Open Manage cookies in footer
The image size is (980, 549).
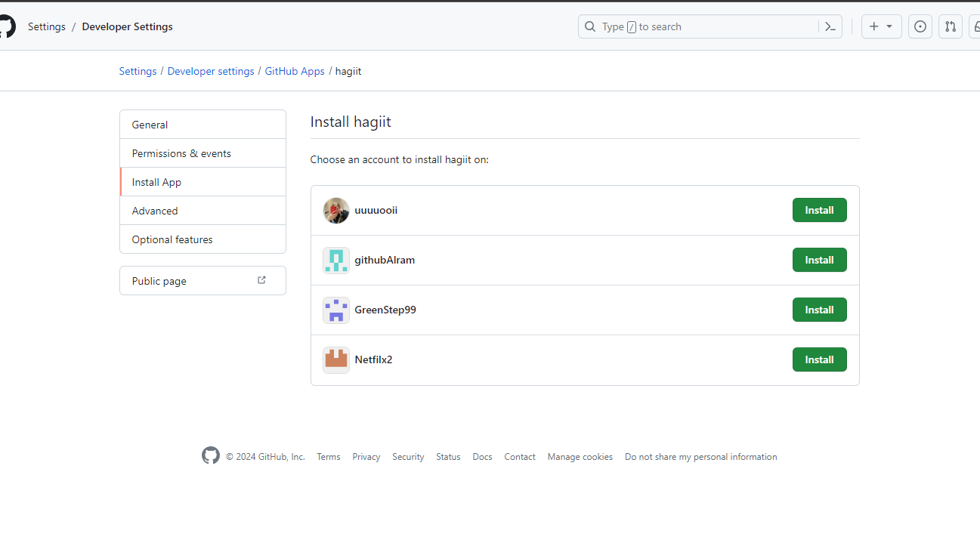click(x=580, y=457)
